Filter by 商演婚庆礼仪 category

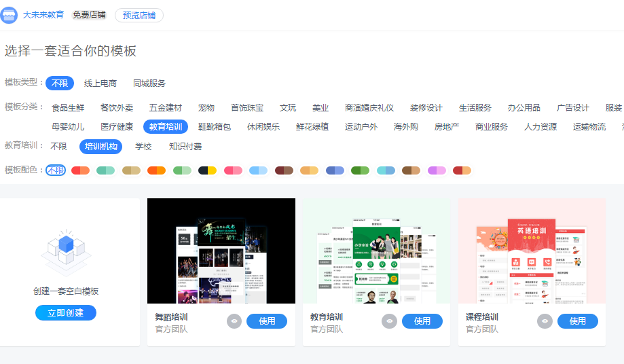pyautogui.click(x=369, y=108)
